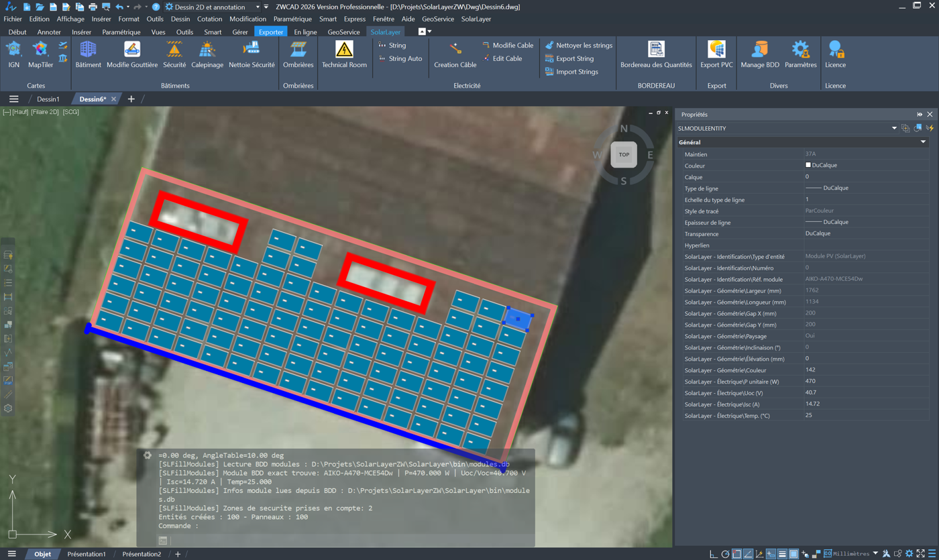
Task: Open the undo history dropdown arrow
Action: pos(128,7)
